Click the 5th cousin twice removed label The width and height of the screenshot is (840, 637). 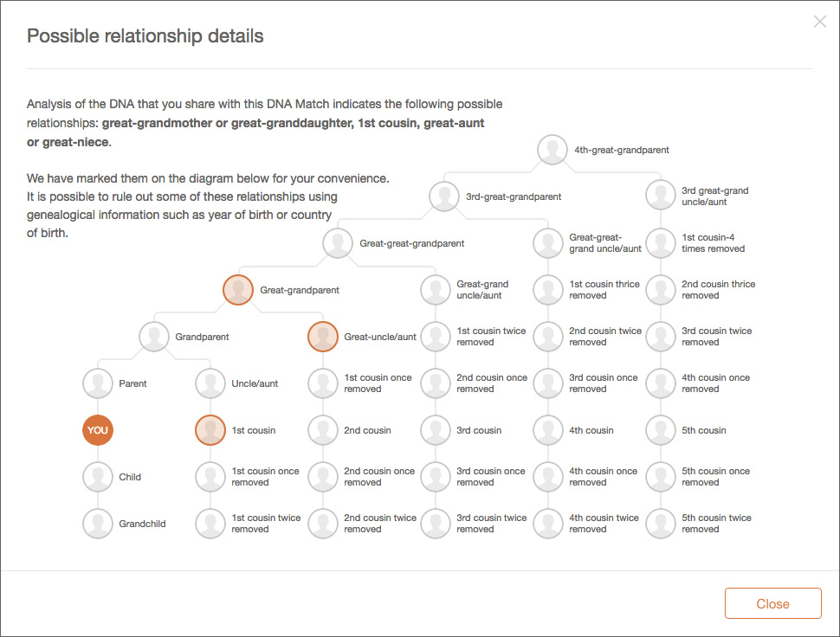point(716,524)
